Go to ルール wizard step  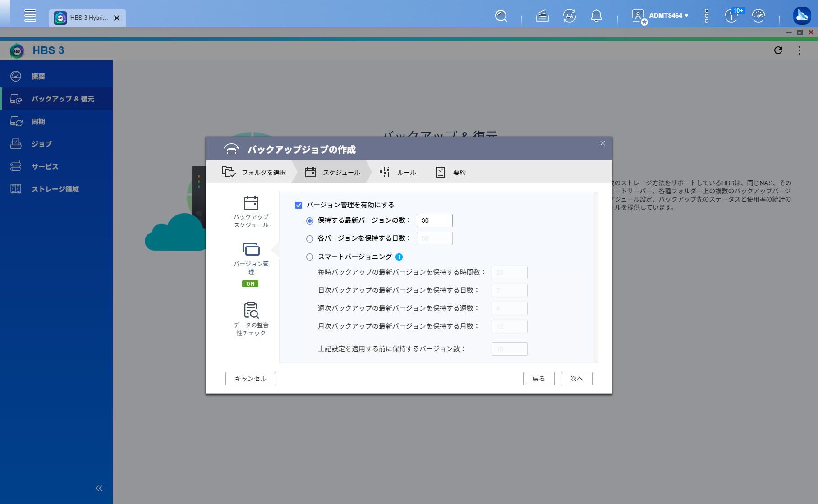tap(397, 172)
